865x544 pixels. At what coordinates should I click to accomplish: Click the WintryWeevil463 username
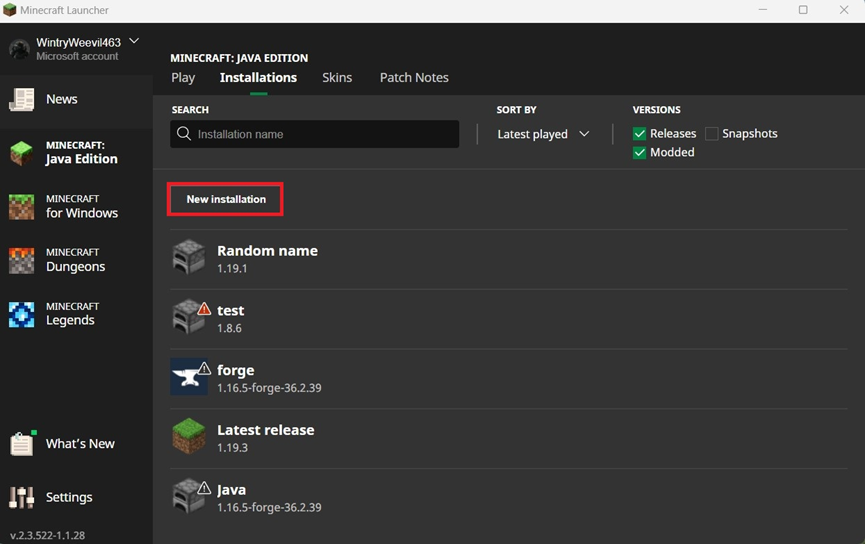[78, 42]
